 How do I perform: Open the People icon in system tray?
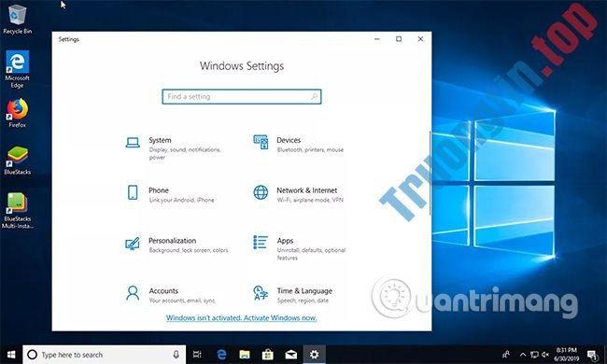pyautogui.click(x=506, y=355)
